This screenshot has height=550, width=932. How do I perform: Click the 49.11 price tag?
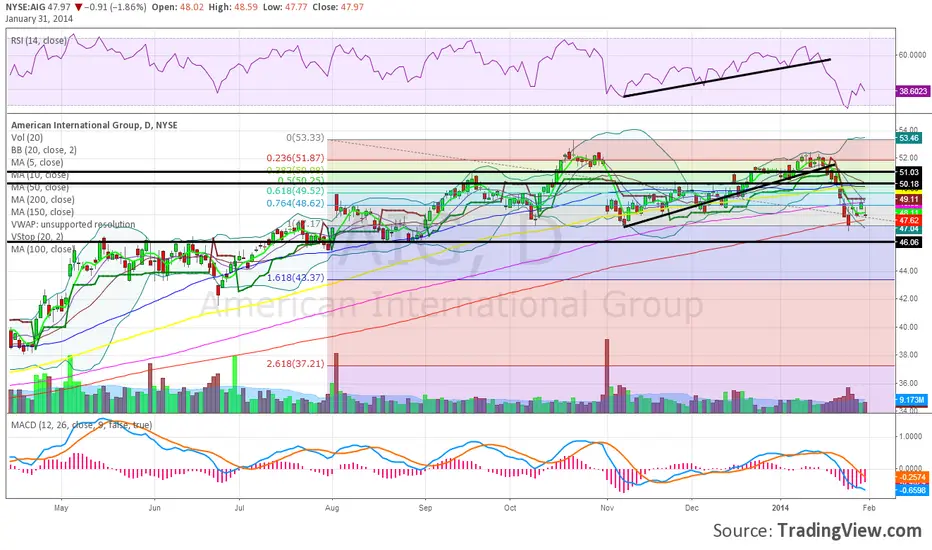[909, 199]
